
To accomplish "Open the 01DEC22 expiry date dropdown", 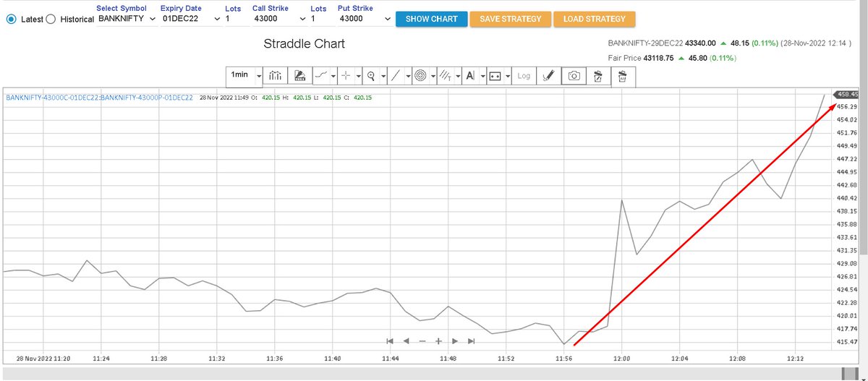I will point(191,18).
